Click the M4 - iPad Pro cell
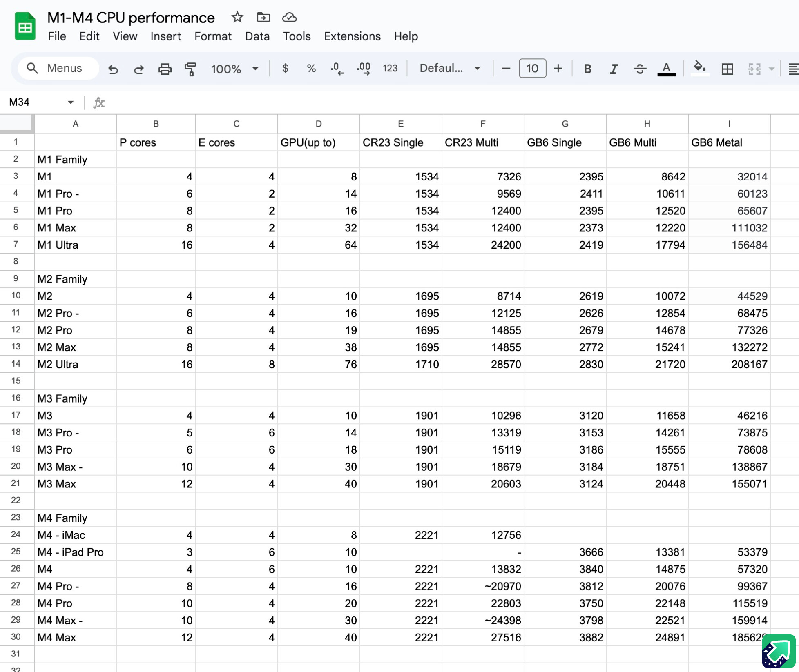Image resolution: width=799 pixels, height=672 pixels. [x=75, y=552]
